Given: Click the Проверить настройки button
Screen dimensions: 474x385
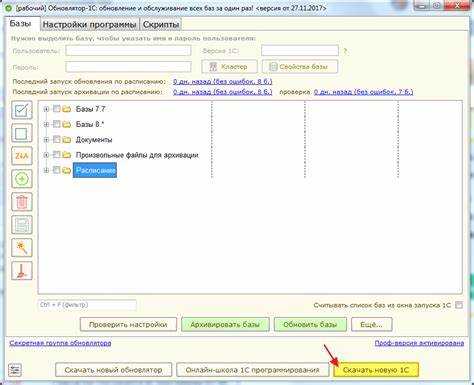Looking at the screenshot, I should (x=128, y=324).
